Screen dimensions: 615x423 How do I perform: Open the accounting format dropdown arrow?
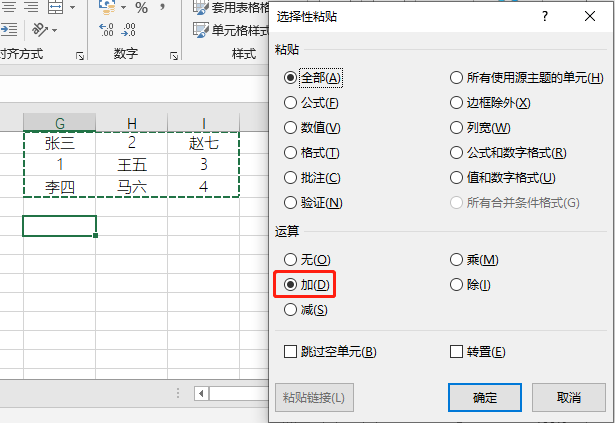tap(124, 7)
